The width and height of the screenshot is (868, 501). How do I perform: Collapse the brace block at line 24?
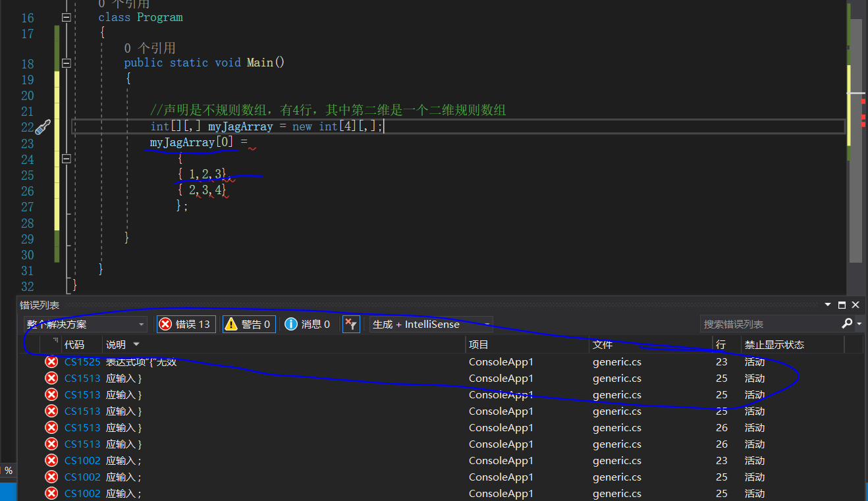(x=67, y=159)
